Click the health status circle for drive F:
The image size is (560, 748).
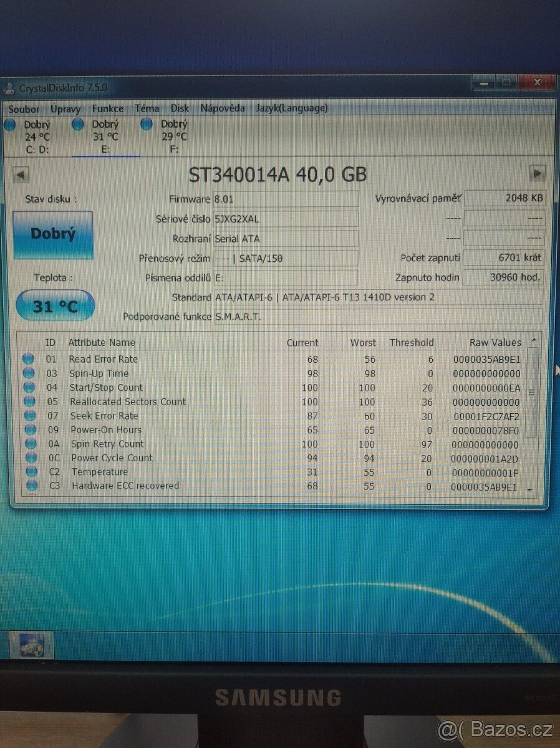coord(147,124)
